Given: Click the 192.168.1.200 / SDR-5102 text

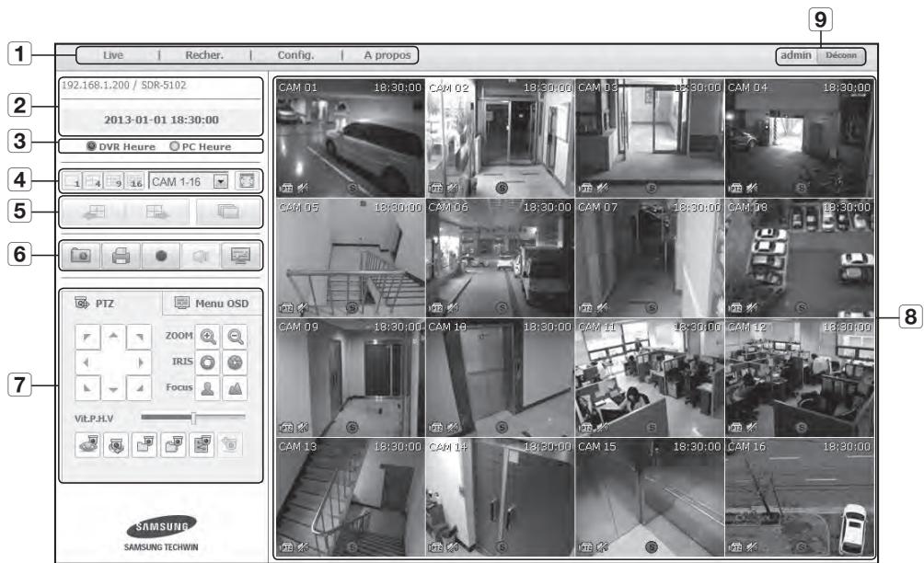Looking at the screenshot, I should (123, 85).
